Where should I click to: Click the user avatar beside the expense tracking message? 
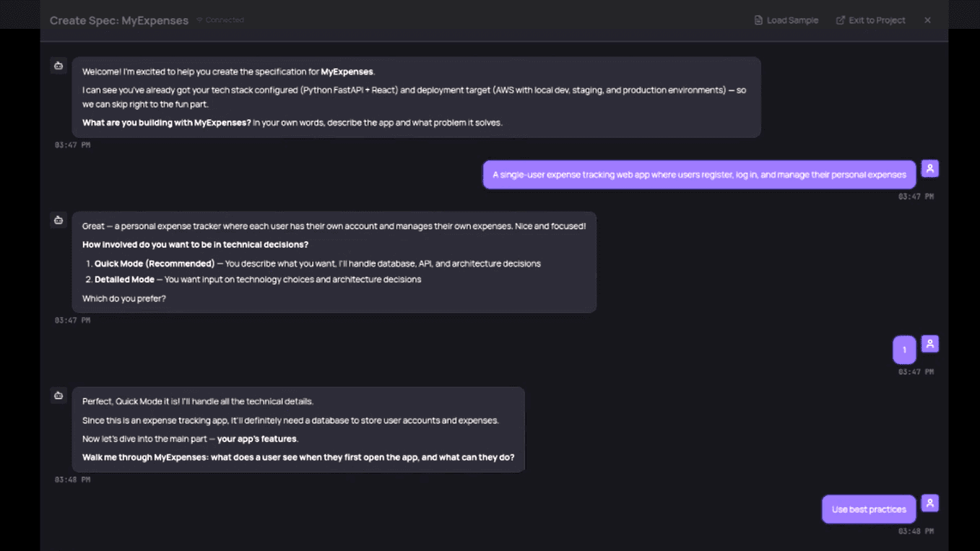click(x=929, y=168)
